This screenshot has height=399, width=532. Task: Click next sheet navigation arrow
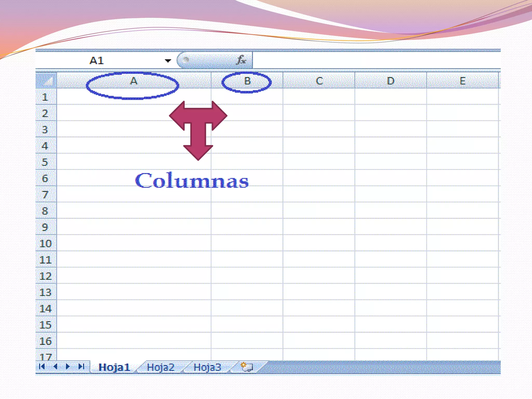68,367
